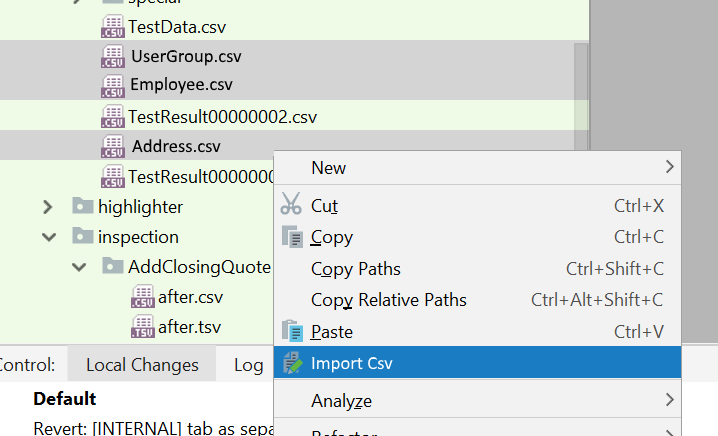Select the inspection folder label
This screenshot has width=718, height=436.
(x=138, y=237)
